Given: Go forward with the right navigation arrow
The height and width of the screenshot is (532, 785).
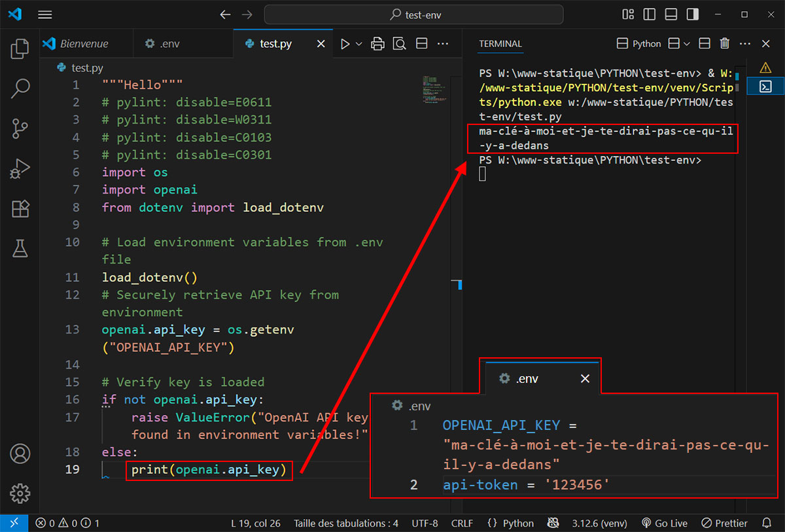Looking at the screenshot, I should [247, 14].
